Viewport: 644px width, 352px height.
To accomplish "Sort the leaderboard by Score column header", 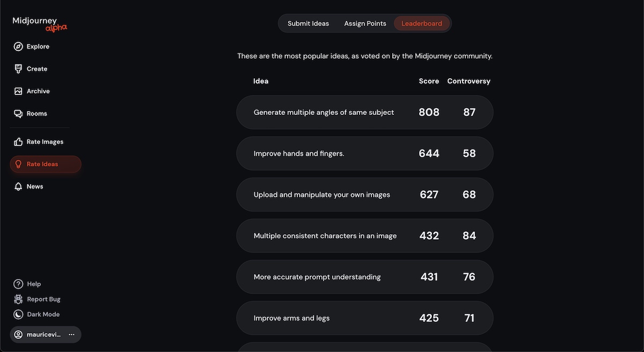I will click(429, 81).
